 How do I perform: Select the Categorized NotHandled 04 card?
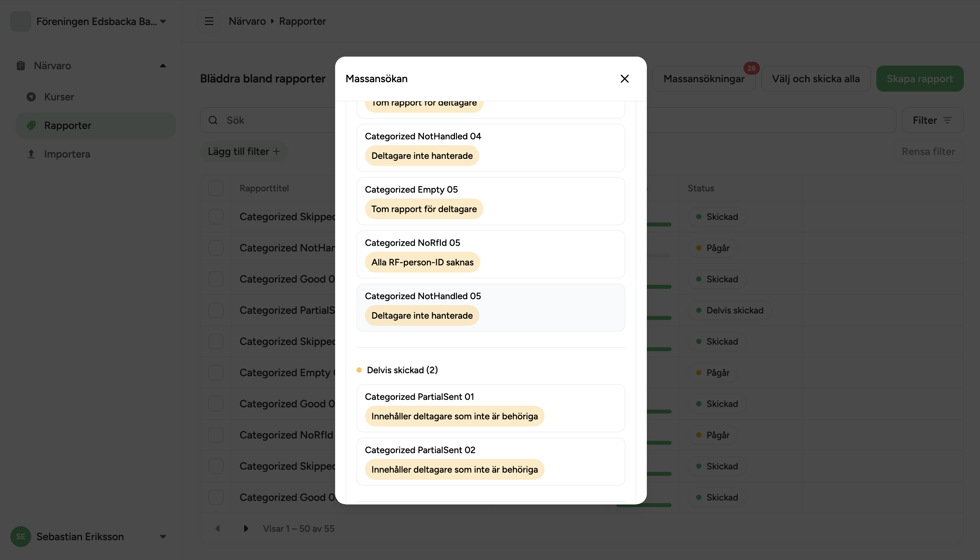(x=491, y=148)
